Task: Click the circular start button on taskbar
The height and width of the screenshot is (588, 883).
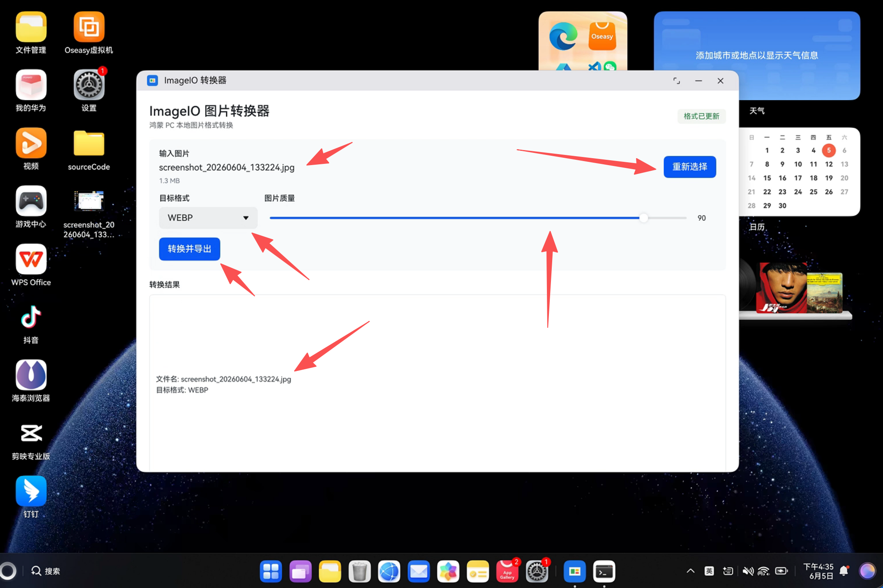Action: (x=8, y=571)
